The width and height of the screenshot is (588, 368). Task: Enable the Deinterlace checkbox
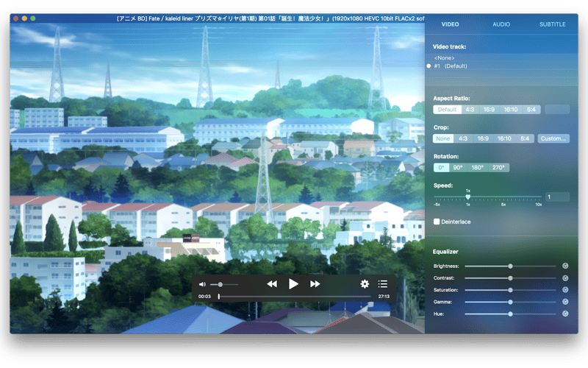tap(437, 222)
